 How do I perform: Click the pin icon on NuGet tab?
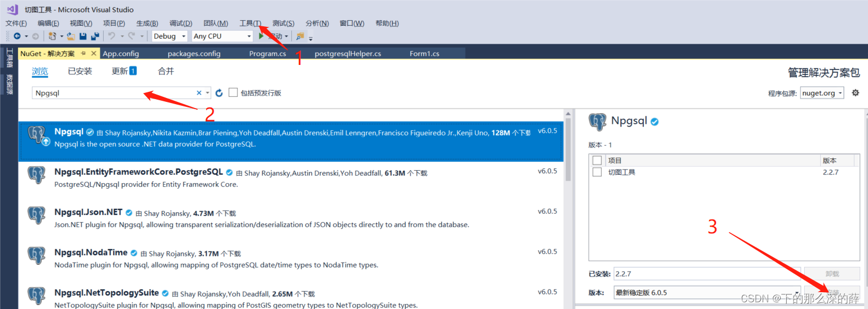(x=83, y=54)
